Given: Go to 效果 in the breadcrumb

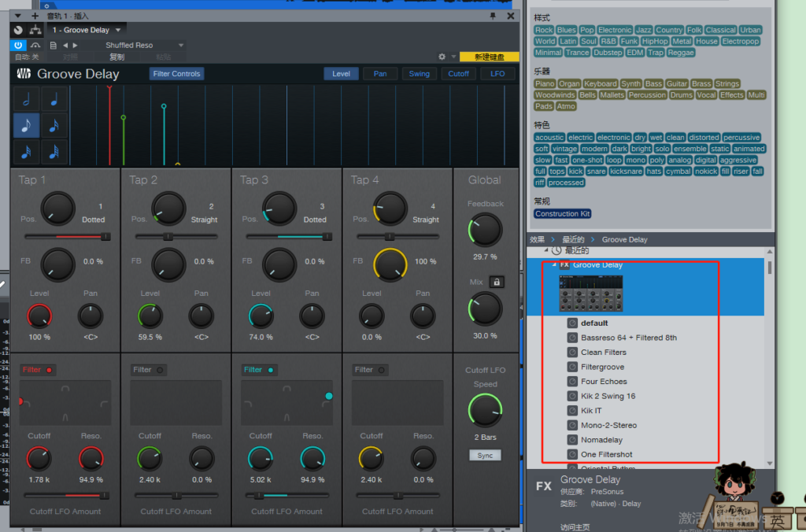Looking at the screenshot, I should pos(537,239).
